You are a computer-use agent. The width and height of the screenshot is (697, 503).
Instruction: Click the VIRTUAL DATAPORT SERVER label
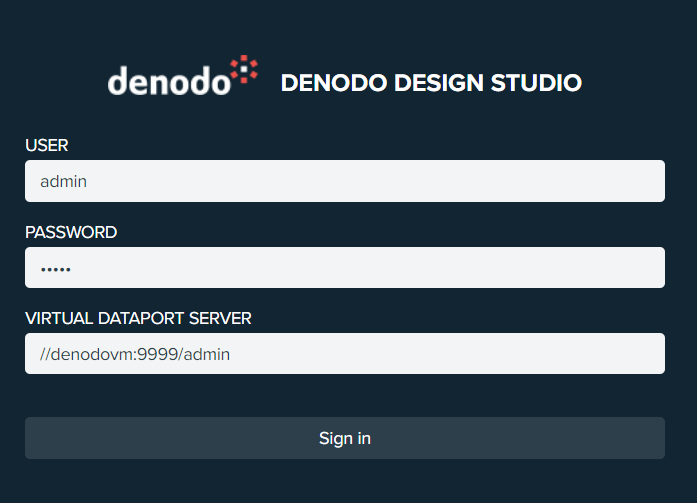tap(138, 318)
